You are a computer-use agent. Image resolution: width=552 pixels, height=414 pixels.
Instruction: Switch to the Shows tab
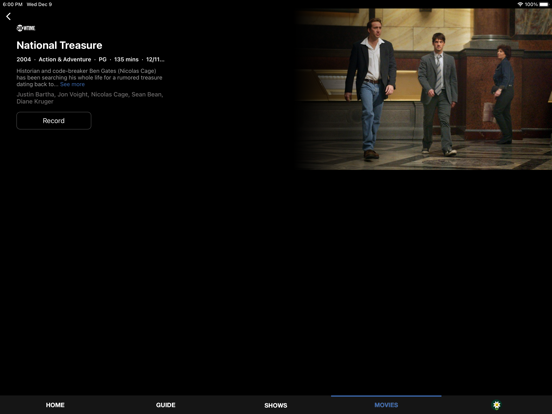coord(276,405)
